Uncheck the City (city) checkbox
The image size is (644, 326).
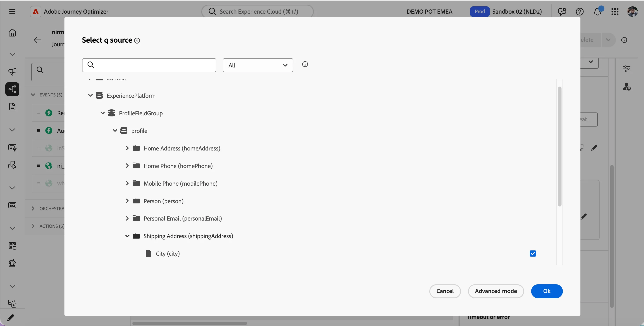533,253
